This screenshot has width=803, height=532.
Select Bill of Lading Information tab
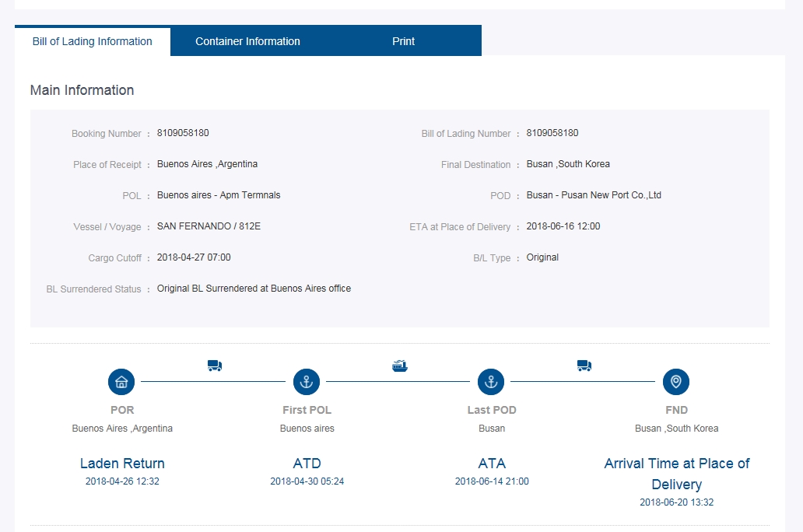(x=93, y=41)
